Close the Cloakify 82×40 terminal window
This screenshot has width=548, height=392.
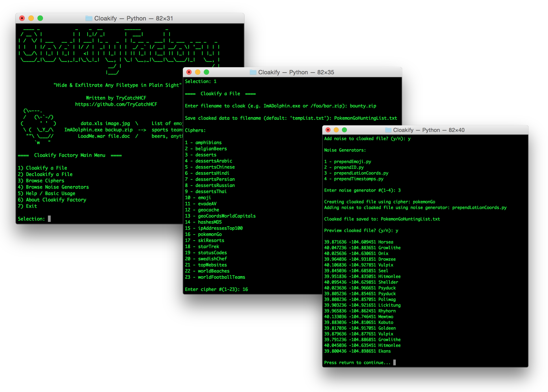point(328,130)
